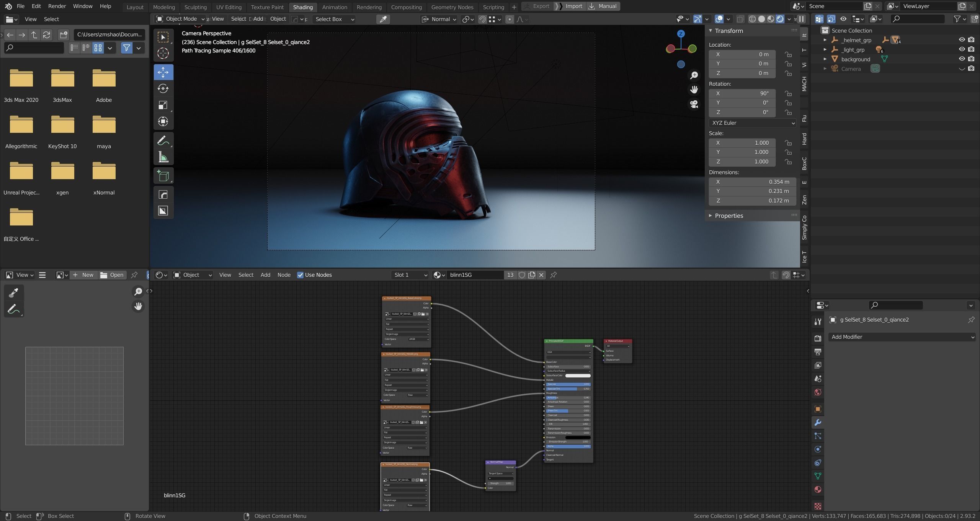Toggle Scale Y lock
980x521 pixels.
pos(788,152)
